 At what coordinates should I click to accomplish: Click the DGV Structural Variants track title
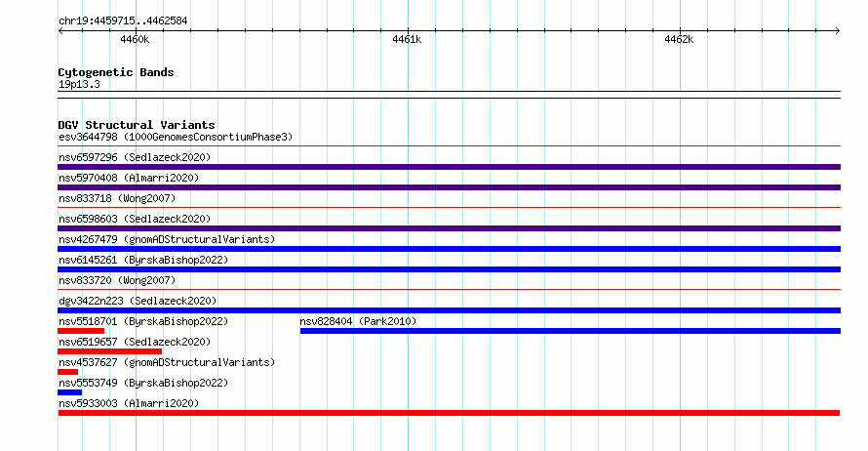click(137, 125)
